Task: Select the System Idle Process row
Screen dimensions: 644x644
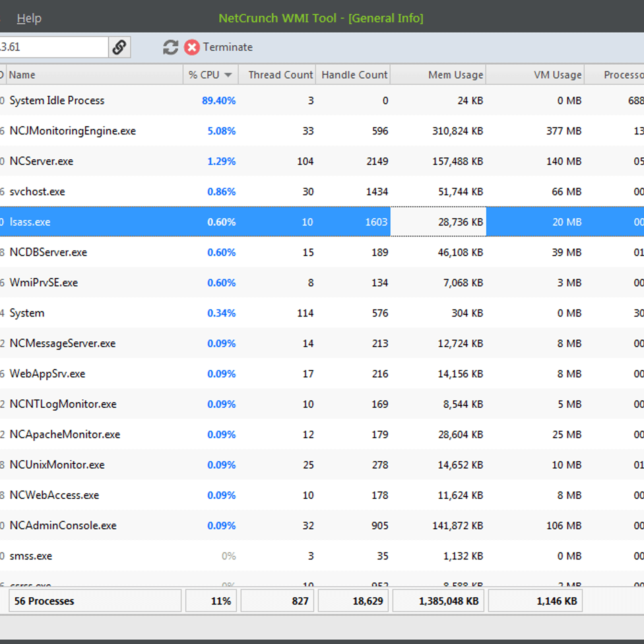Action: click(x=322, y=100)
